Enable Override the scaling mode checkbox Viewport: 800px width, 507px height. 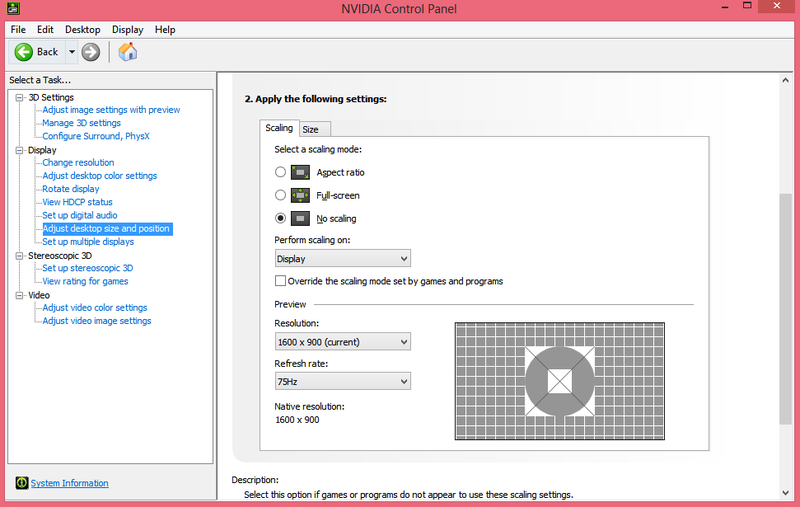tap(280, 281)
